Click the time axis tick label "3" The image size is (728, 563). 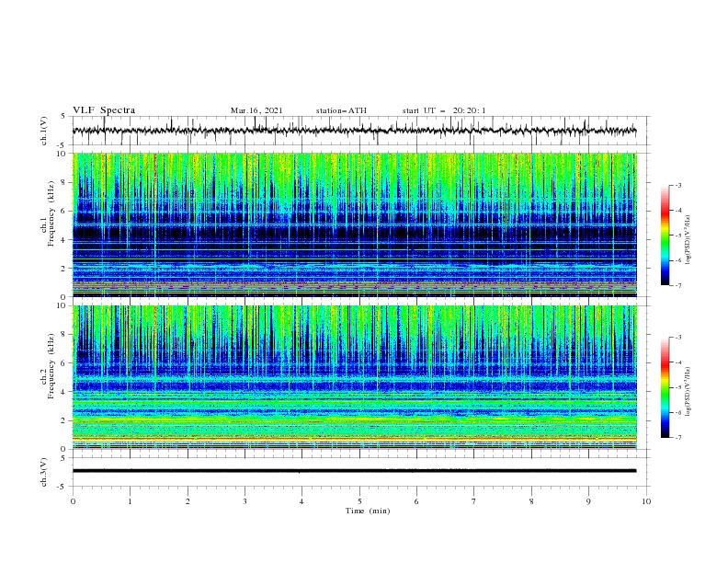[245, 501]
